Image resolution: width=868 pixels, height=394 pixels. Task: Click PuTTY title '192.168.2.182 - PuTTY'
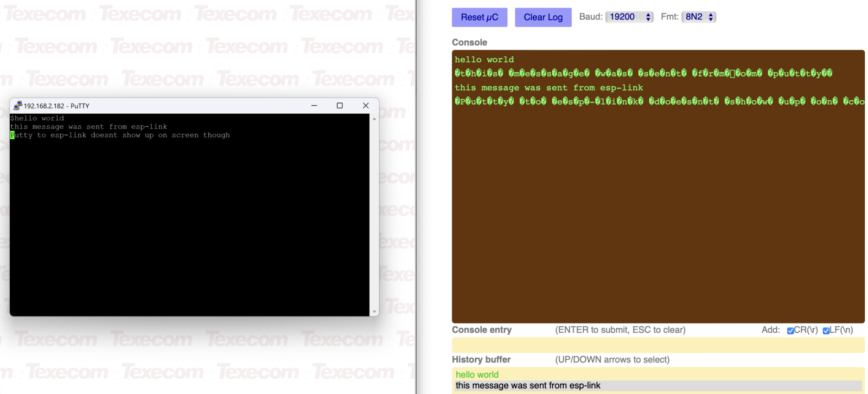click(x=56, y=106)
